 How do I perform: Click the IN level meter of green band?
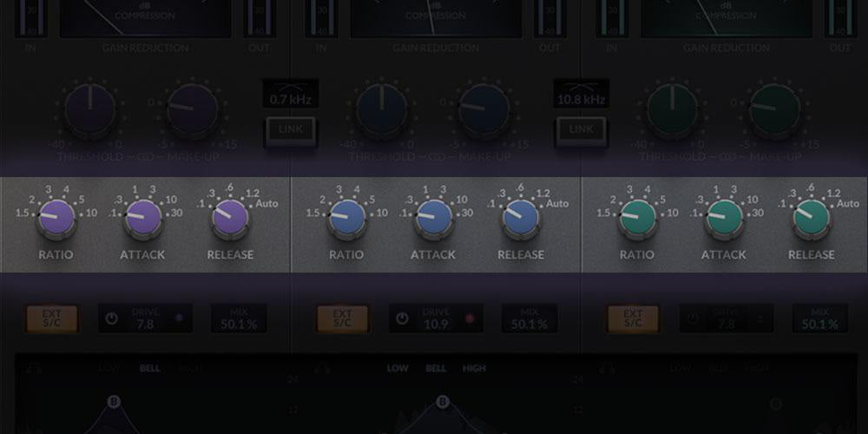tap(612, 18)
